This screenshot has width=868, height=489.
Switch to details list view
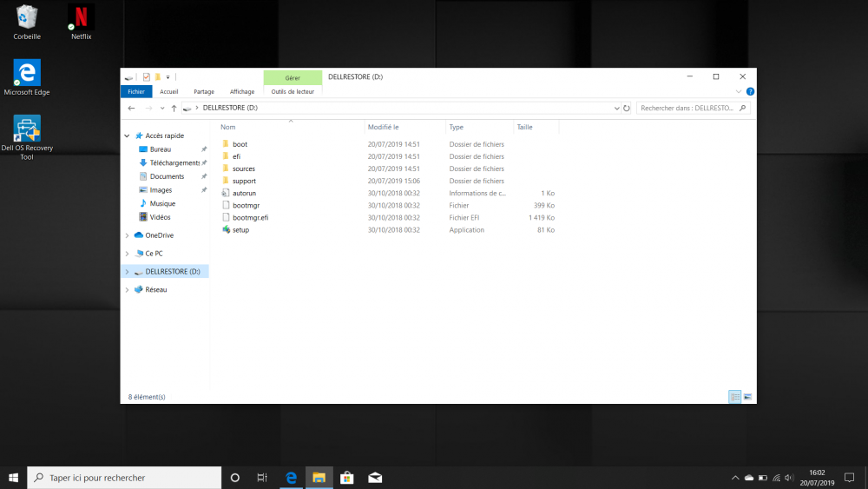tap(735, 397)
